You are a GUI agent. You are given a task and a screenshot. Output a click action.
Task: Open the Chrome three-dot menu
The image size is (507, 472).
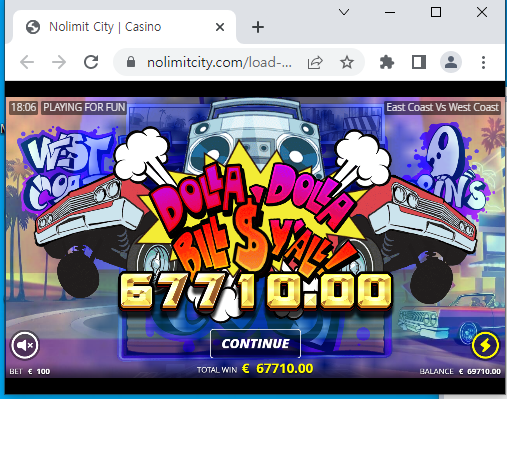[483, 62]
